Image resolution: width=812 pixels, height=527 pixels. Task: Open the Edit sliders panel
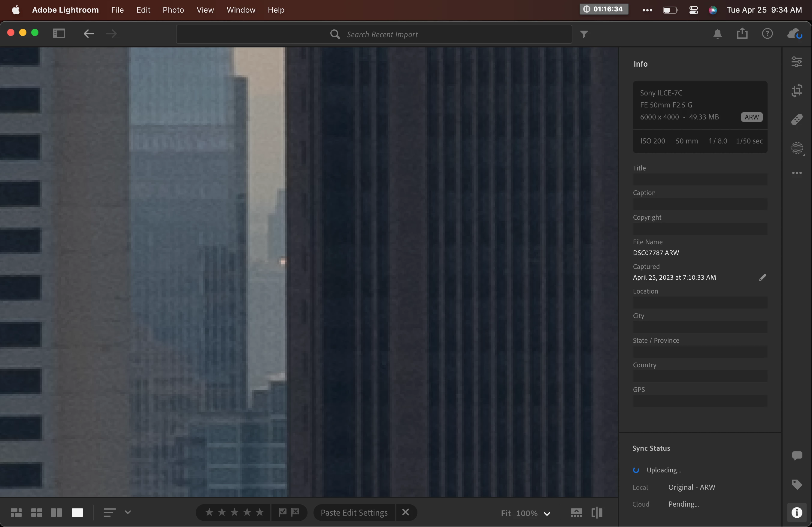(797, 62)
